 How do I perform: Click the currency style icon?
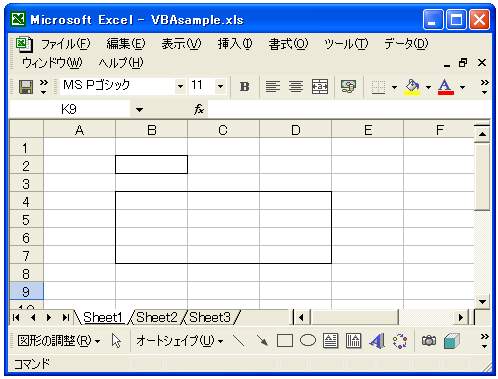point(348,87)
